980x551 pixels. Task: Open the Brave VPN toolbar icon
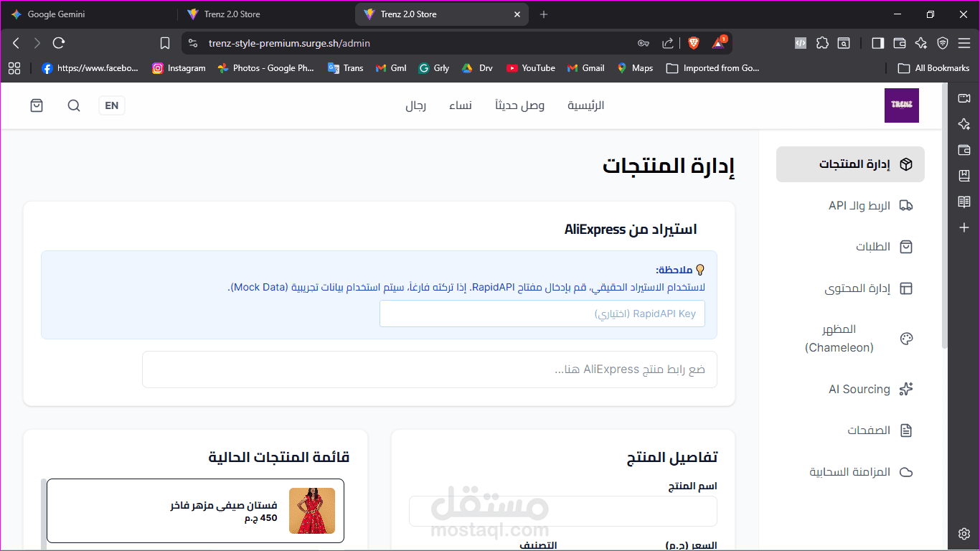(x=943, y=43)
